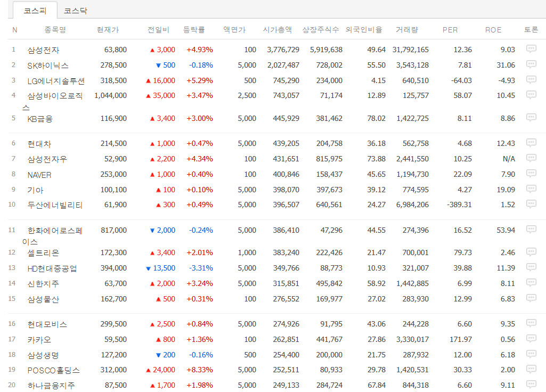The height and width of the screenshot is (392, 546).
Task: Click the 등락률 column header
Action: [194, 30]
